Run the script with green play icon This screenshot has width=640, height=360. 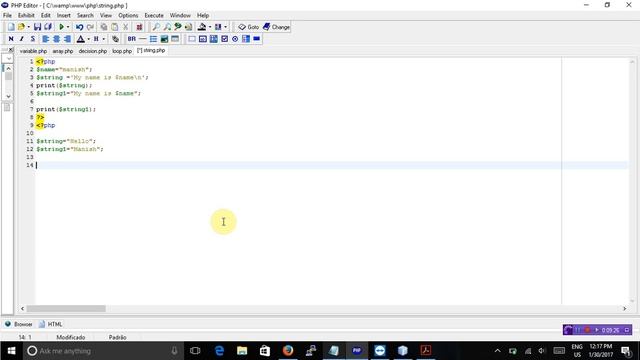[x=62, y=27]
